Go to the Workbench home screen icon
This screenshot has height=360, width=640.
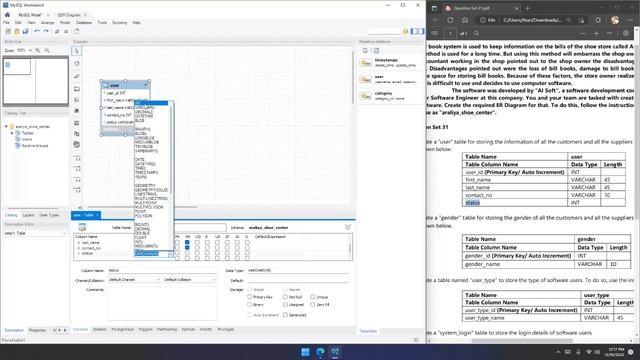pyautogui.click(x=7, y=15)
